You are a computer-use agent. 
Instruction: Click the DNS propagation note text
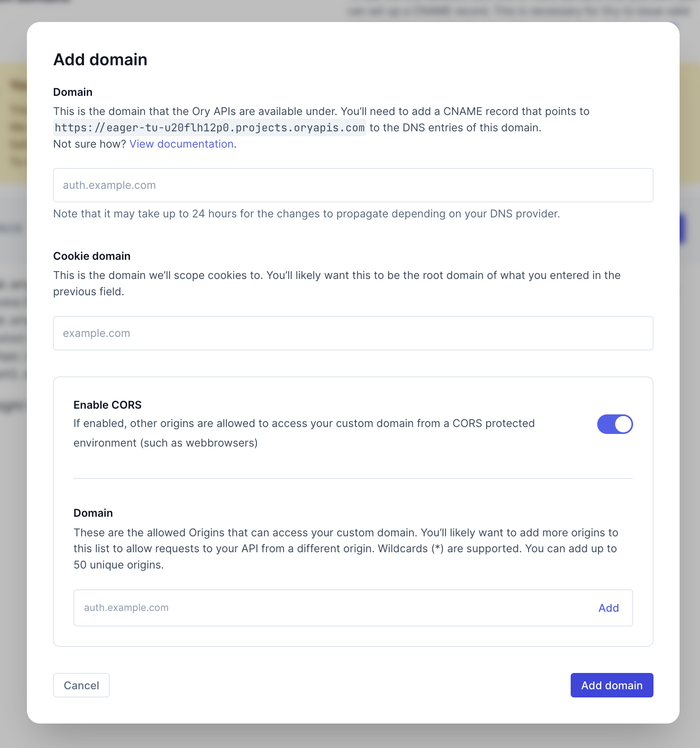tap(306, 213)
